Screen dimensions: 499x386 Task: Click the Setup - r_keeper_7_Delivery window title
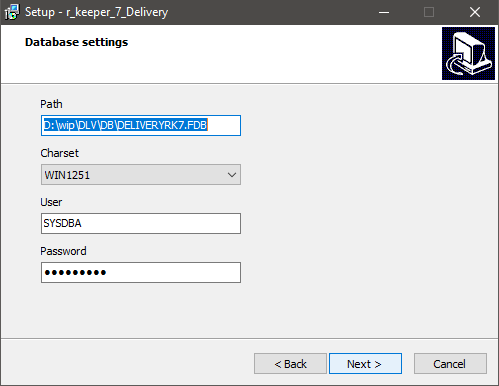click(96, 12)
